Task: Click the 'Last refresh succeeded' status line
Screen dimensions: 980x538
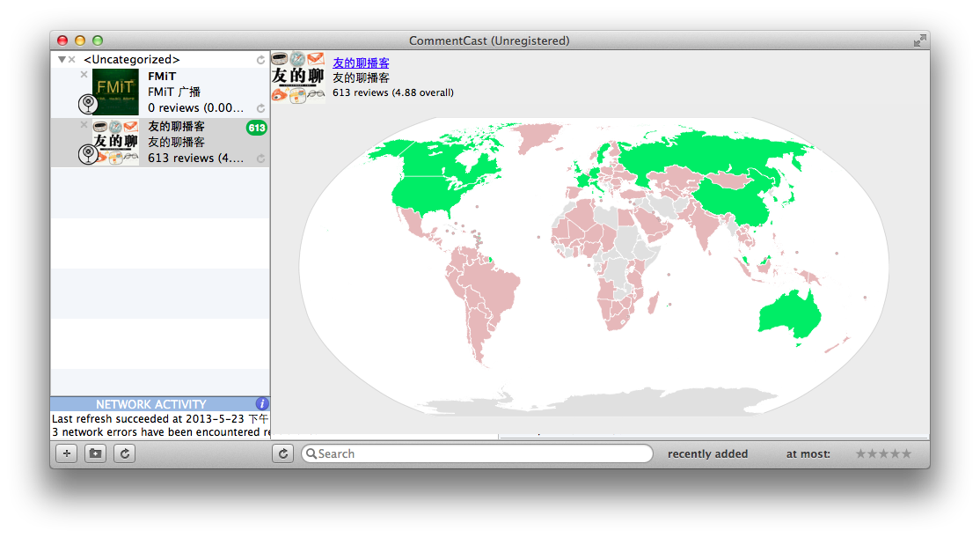Action: [160, 418]
